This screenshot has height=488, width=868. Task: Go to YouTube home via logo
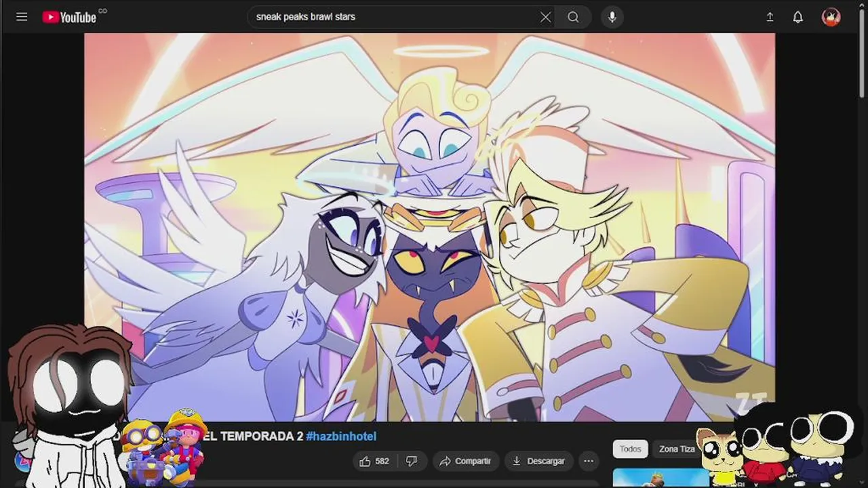tap(69, 17)
